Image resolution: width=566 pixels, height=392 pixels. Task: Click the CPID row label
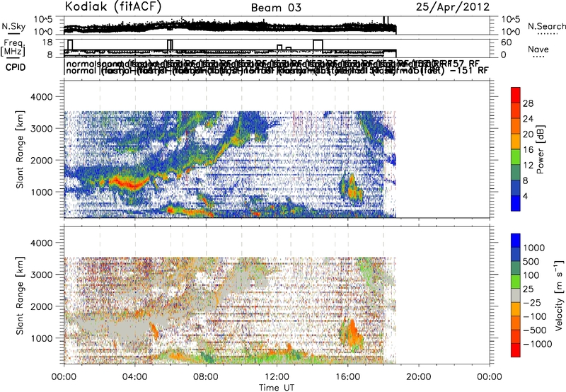click(x=16, y=67)
